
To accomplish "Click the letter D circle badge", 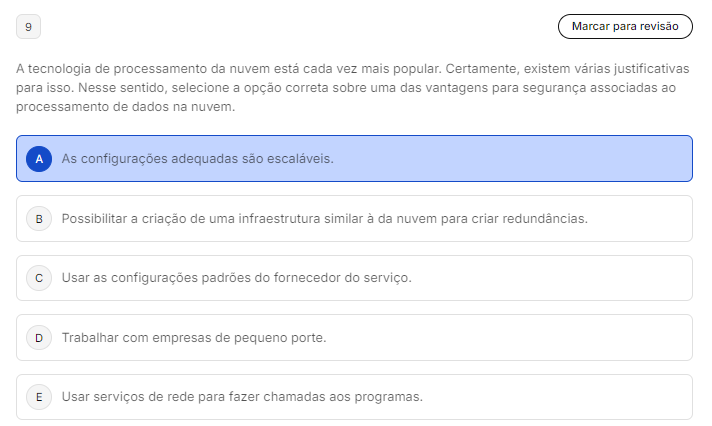I will (x=38, y=338).
